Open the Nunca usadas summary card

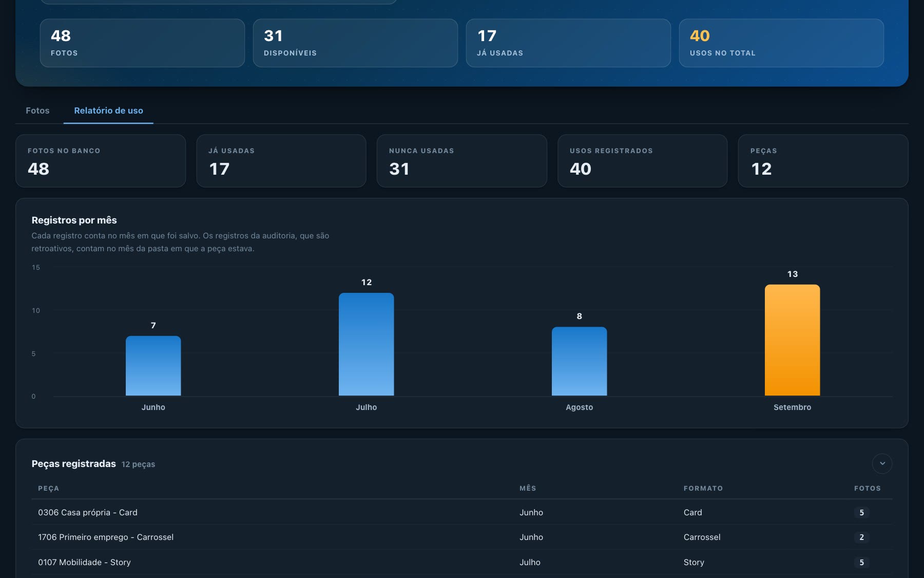[x=461, y=161]
